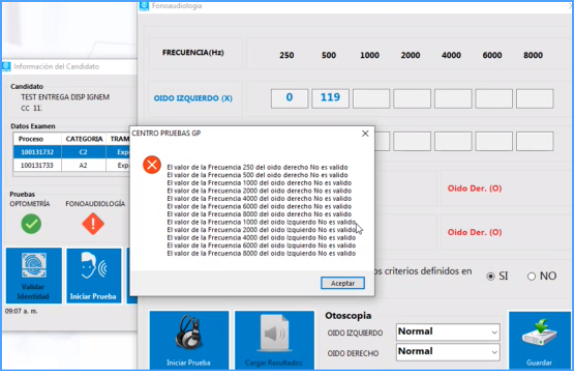Click category cell C2
The height and width of the screenshot is (371, 574).
(83, 152)
